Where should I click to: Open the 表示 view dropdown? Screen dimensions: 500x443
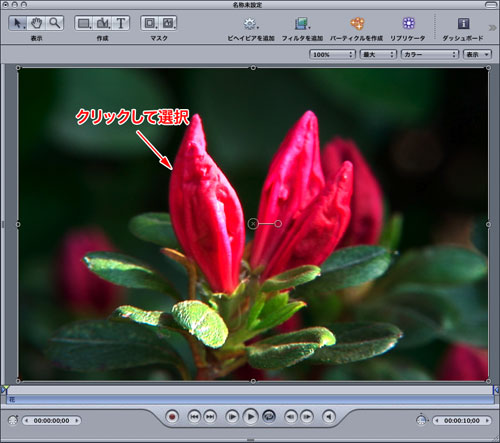[x=477, y=54]
